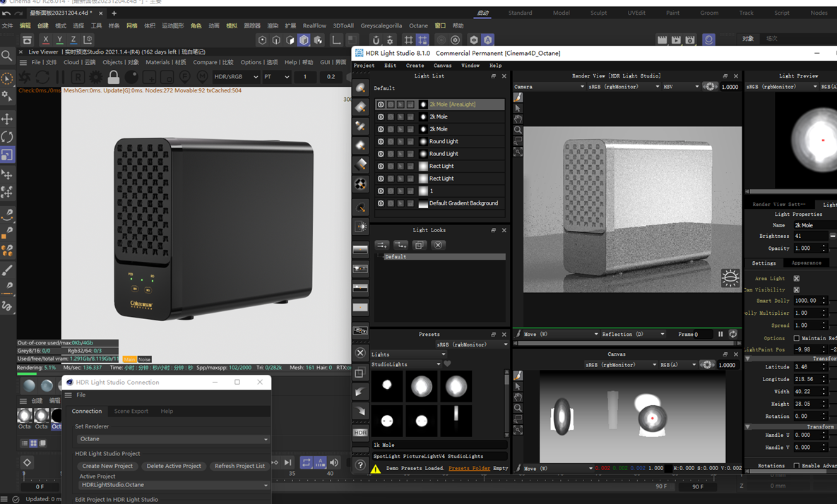Click the HDR button in HDR Light Studio toolbar
The width and height of the screenshot is (837, 504).
(x=360, y=433)
